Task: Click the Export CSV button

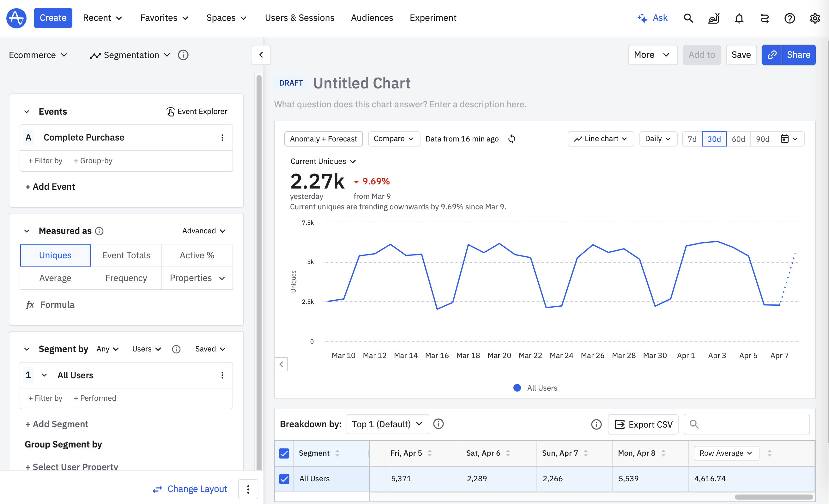Action: (x=643, y=424)
